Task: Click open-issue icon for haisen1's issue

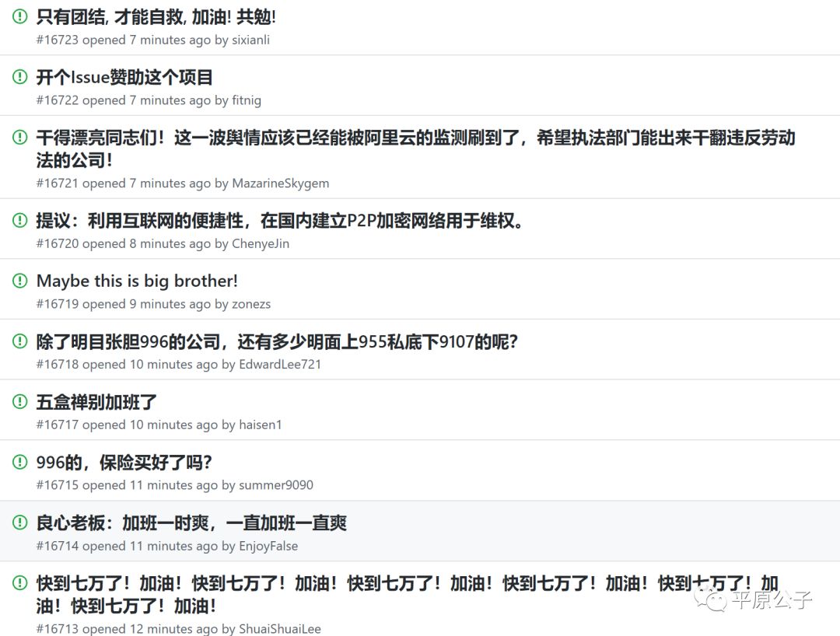Action: [19, 401]
